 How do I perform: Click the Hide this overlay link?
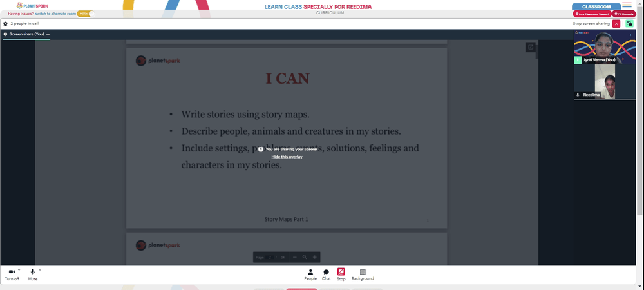coord(287,157)
